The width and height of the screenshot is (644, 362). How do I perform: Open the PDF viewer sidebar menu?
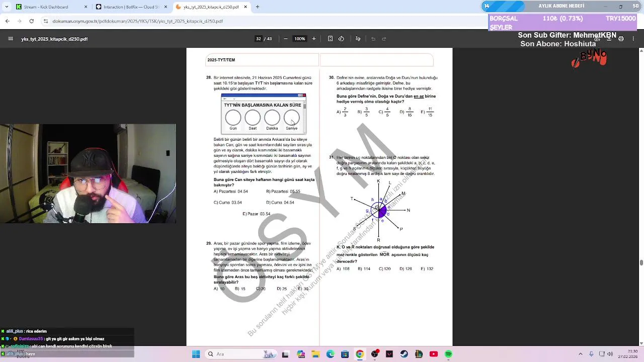11,39
